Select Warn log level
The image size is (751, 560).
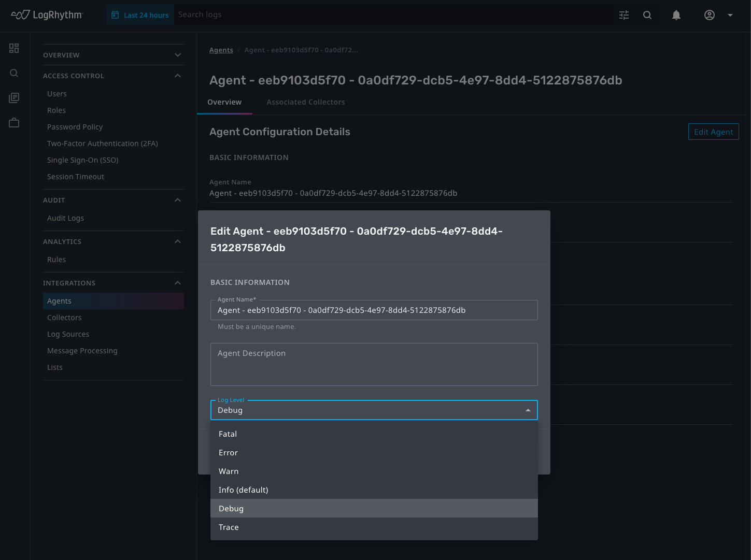[x=374, y=471]
